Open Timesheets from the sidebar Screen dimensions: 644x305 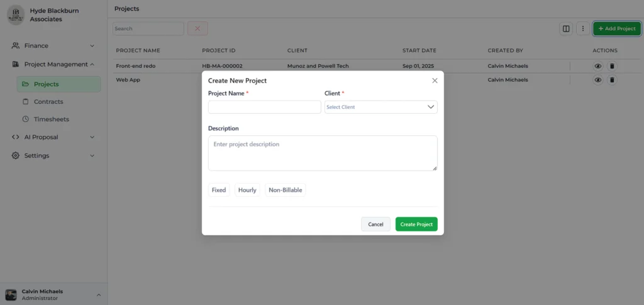(51, 119)
